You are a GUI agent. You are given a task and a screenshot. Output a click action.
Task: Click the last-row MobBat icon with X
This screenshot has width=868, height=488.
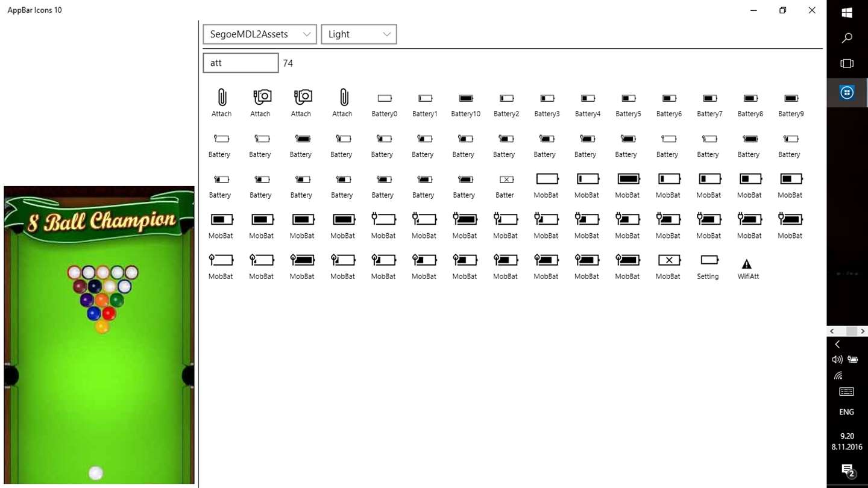click(669, 260)
